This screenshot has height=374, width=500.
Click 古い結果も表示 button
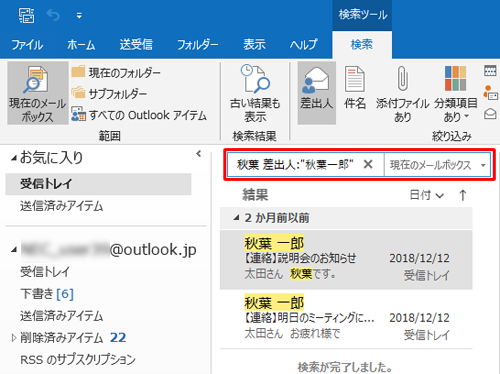pyautogui.click(x=255, y=93)
